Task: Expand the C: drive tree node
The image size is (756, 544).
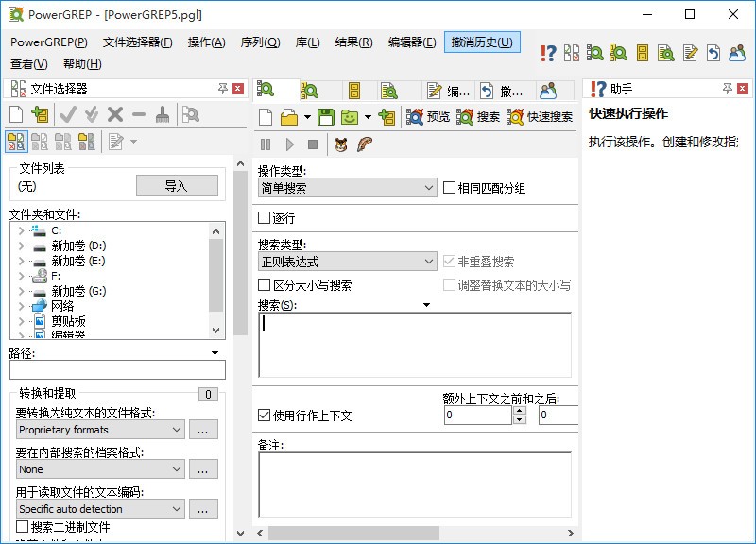Action: point(21,230)
